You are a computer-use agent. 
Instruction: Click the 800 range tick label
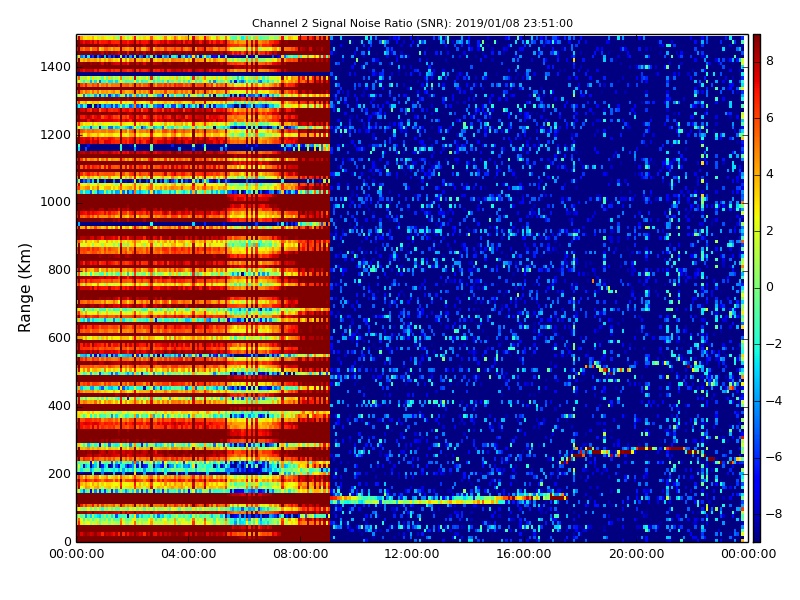click(x=59, y=270)
